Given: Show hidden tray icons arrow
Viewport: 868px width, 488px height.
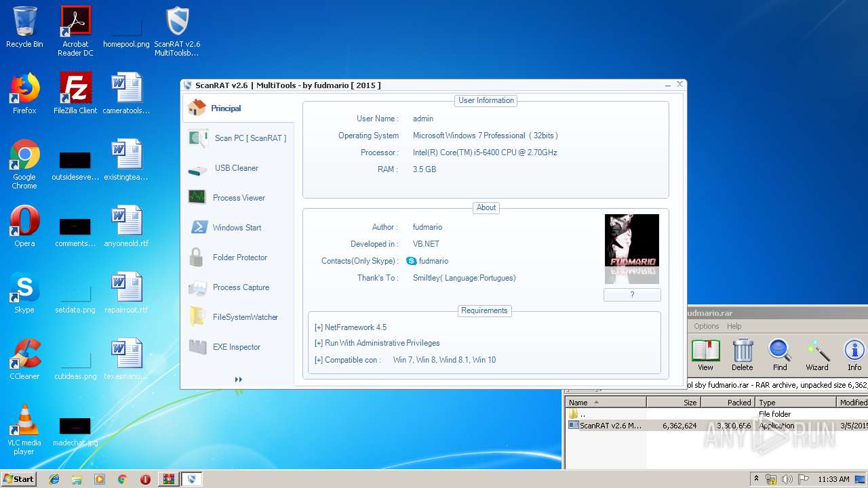Looking at the screenshot, I should (757, 479).
